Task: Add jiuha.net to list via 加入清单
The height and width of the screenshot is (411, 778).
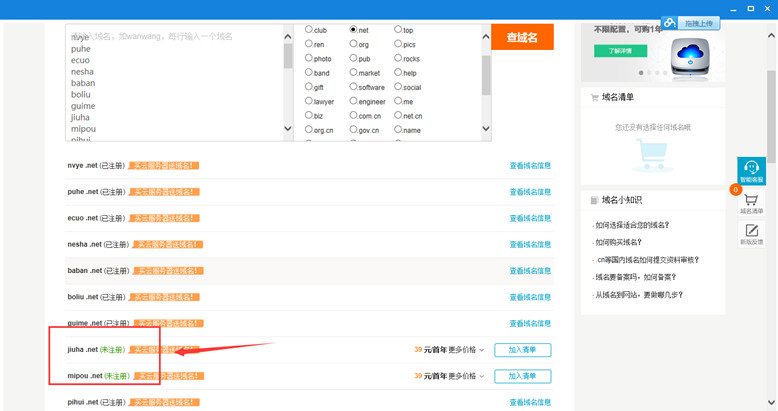Action: click(x=522, y=350)
